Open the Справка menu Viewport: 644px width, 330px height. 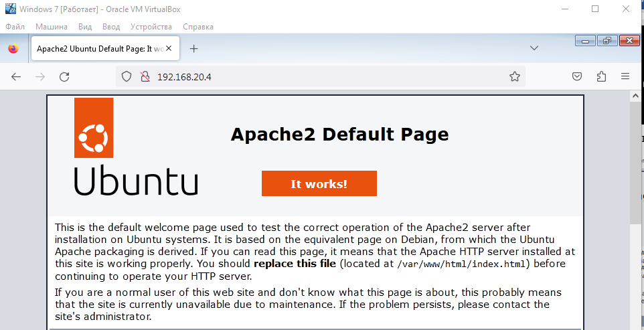[x=198, y=27]
